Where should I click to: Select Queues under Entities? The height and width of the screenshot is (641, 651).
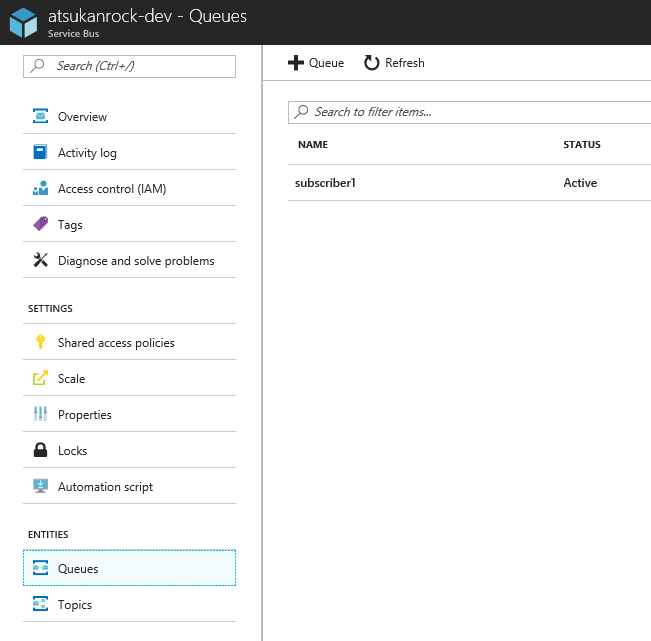pos(130,568)
